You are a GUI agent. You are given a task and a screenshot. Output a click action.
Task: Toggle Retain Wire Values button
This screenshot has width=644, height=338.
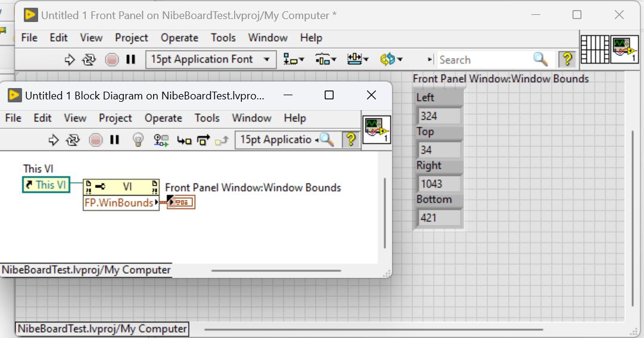pos(161,140)
